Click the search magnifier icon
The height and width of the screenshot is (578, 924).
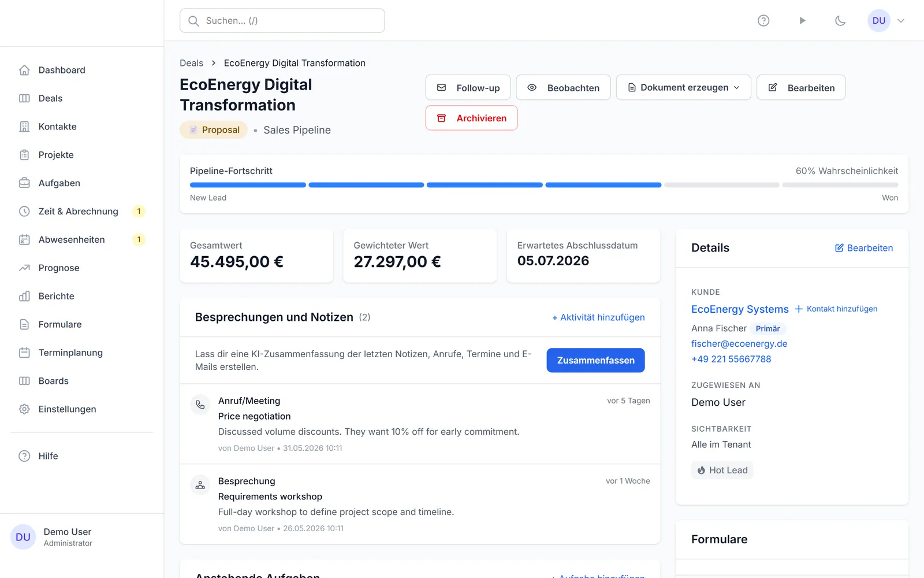coord(193,21)
